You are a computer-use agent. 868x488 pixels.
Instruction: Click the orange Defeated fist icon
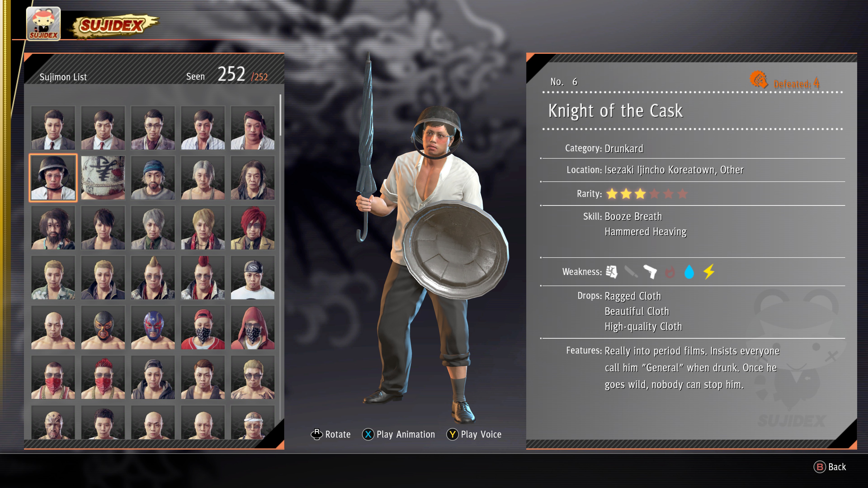(759, 80)
